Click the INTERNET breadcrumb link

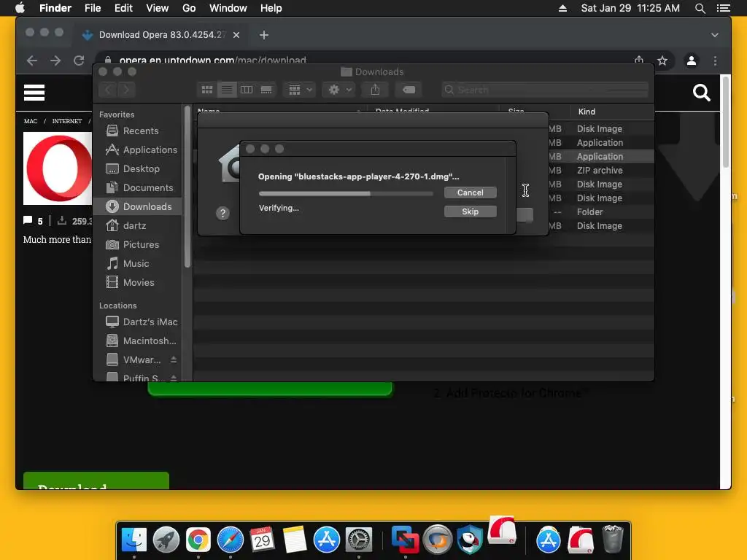66,121
